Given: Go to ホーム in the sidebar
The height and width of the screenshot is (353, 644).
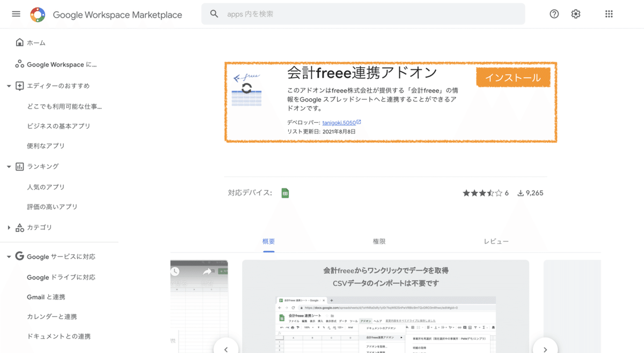Looking at the screenshot, I should [36, 43].
